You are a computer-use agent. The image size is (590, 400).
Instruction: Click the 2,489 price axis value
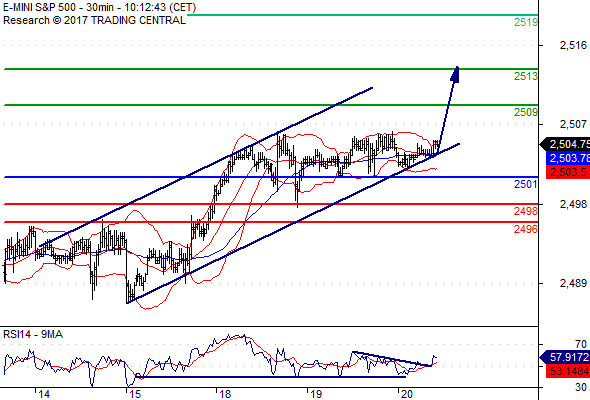pos(573,283)
